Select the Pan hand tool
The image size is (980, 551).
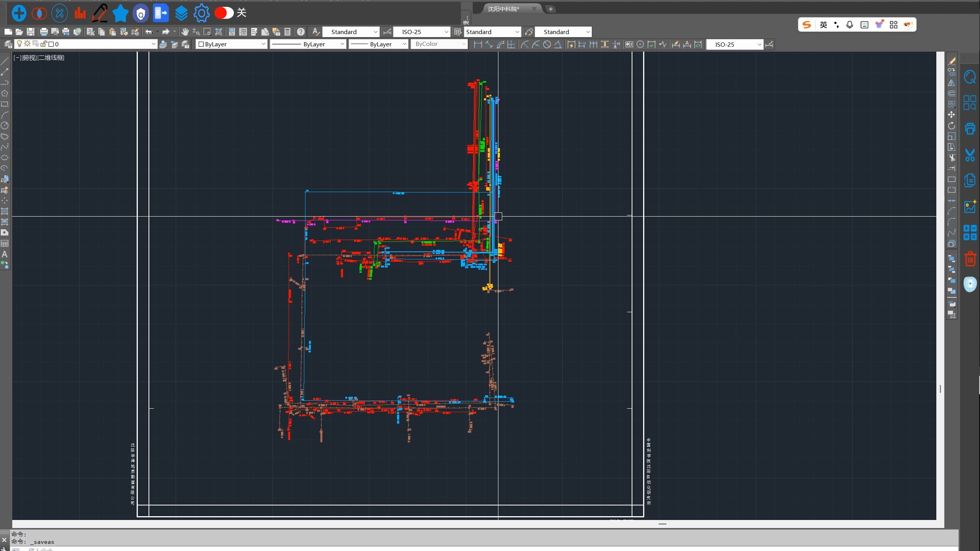pos(185,32)
